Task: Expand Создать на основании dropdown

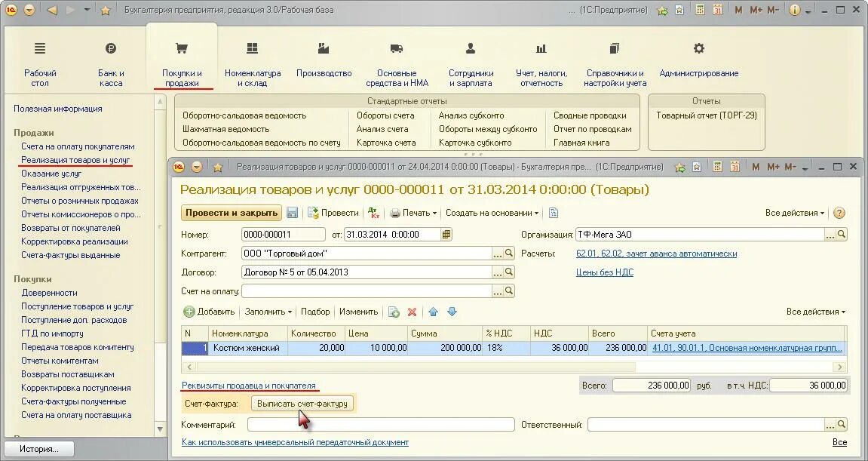Action: pos(492,213)
